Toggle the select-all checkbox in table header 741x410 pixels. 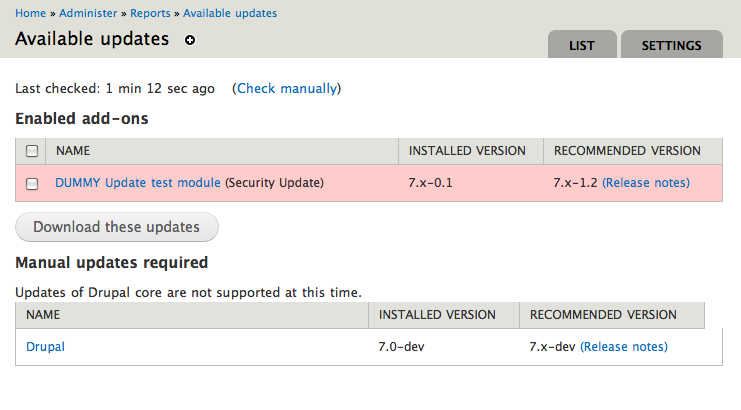click(x=32, y=151)
